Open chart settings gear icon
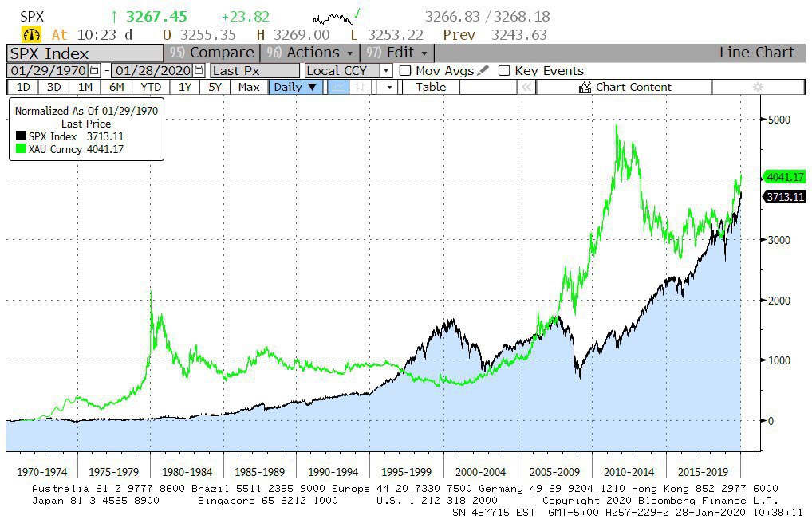Screen dimensions: 812x531 (758, 87)
